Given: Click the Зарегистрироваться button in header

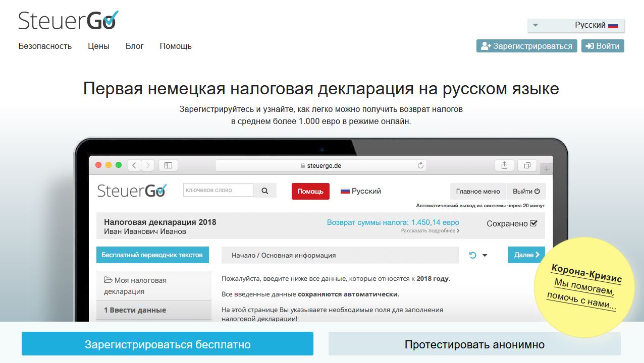Looking at the screenshot, I should pyautogui.click(x=527, y=46).
